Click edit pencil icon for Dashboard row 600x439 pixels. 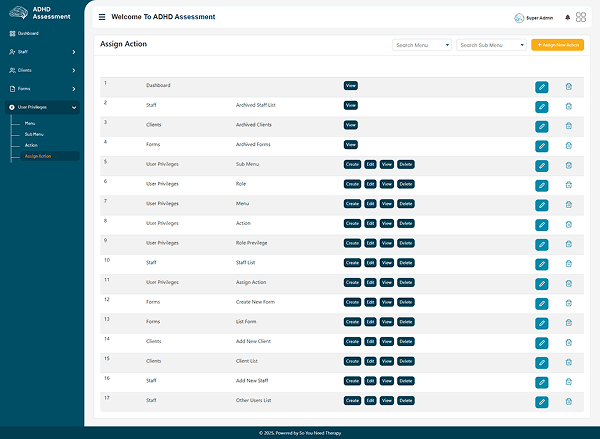(x=541, y=87)
